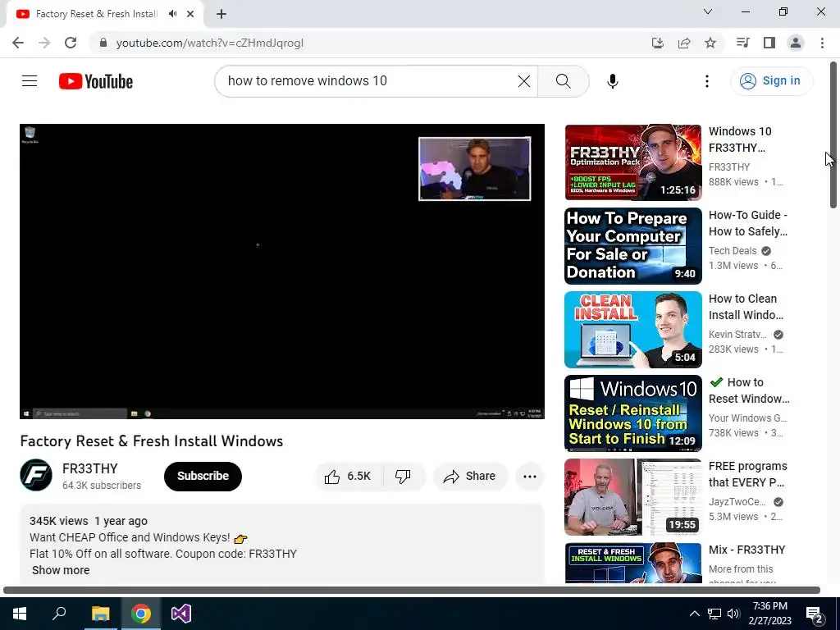Dislike the video with thumbs down
This screenshot has height=630, width=840.
(403, 477)
